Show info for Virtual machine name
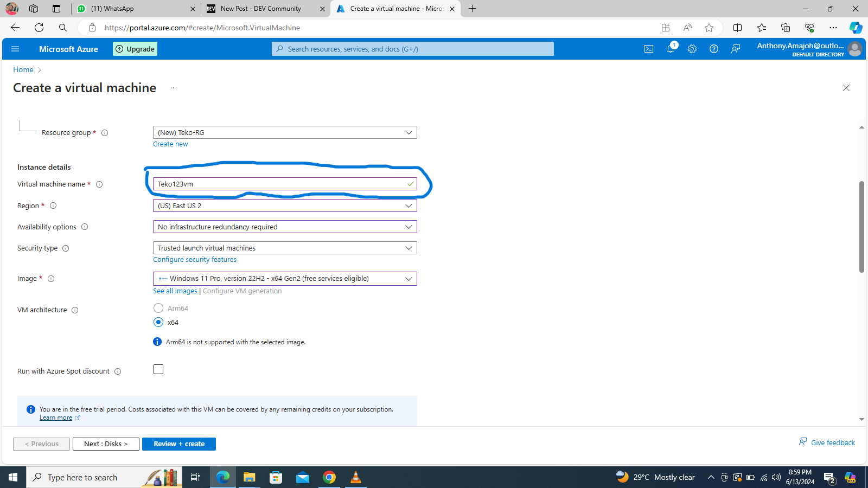The height and width of the screenshot is (488, 868). (x=99, y=184)
